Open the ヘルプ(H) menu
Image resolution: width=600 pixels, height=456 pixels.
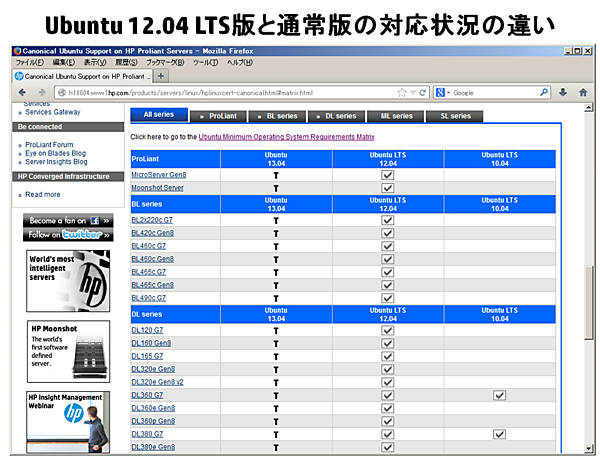(240, 62)
